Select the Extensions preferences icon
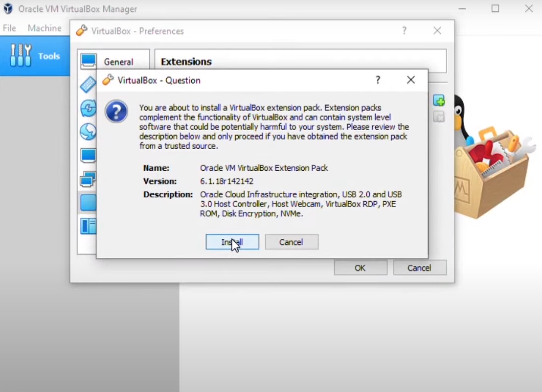The height and width of the screenshot is (392, 542). point(88,203)
